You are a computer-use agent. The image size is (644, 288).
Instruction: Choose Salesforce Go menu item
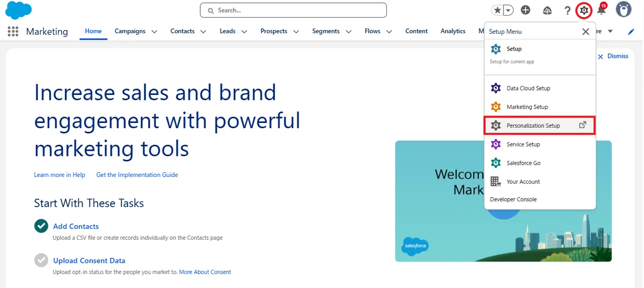(x=540, y=163)
